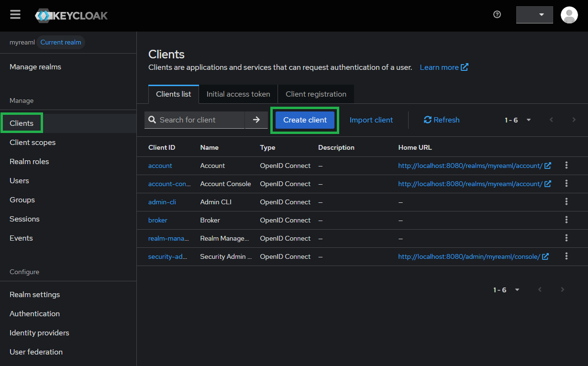Open kebab menu for account client
The width and height of the screenshot is (588, 366).
[x=566, y=166]
